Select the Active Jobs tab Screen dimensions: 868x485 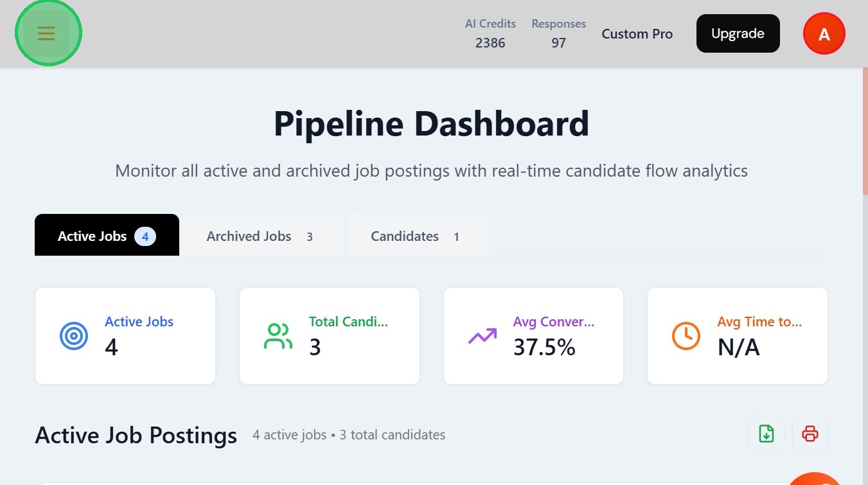[107, 236]
